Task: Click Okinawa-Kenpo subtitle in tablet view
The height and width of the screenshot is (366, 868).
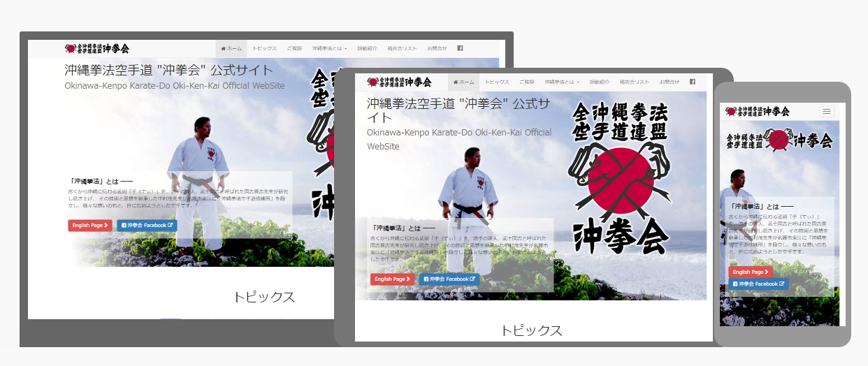Action: pos(459,139)
